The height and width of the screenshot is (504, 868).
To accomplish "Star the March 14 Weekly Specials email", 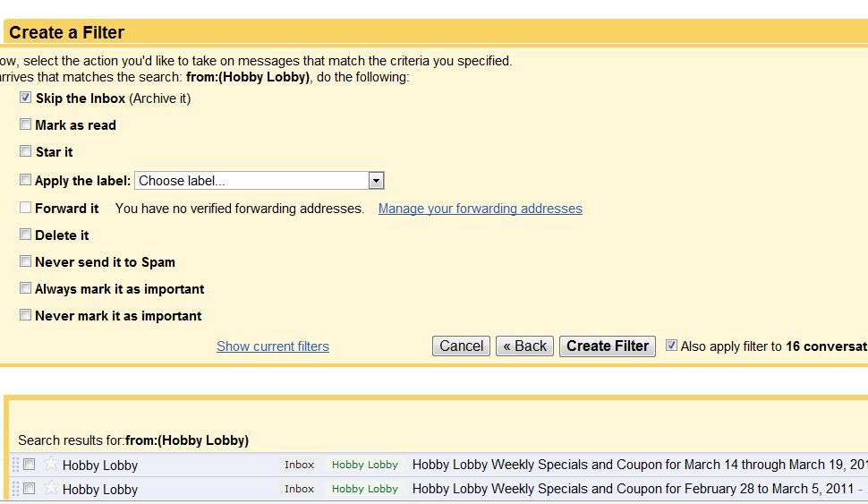I will (50, 464).
